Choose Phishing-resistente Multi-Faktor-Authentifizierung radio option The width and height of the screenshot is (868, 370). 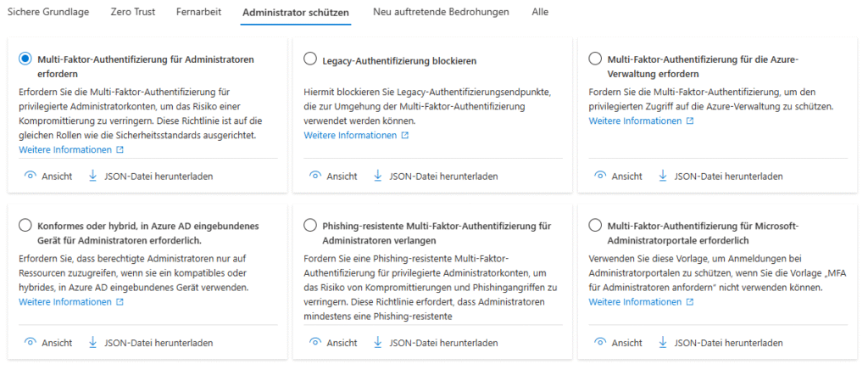pyautogui.click(x=310, y=226)
